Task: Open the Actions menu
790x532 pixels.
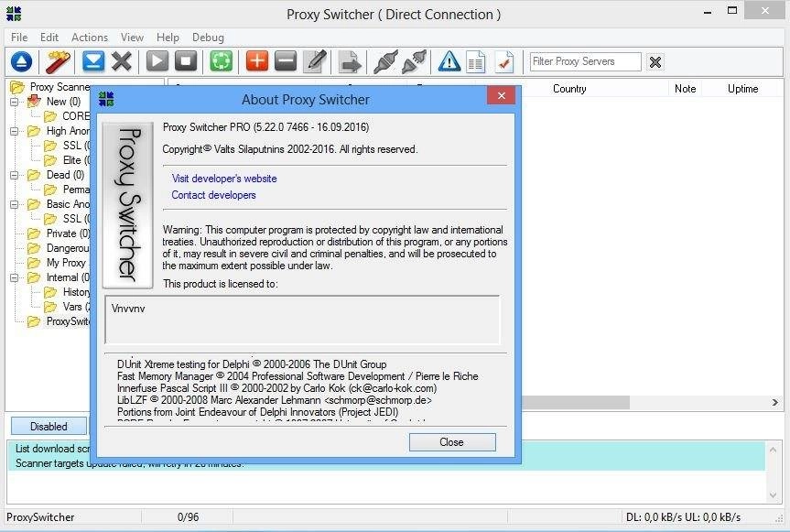Action: [90, 38]
